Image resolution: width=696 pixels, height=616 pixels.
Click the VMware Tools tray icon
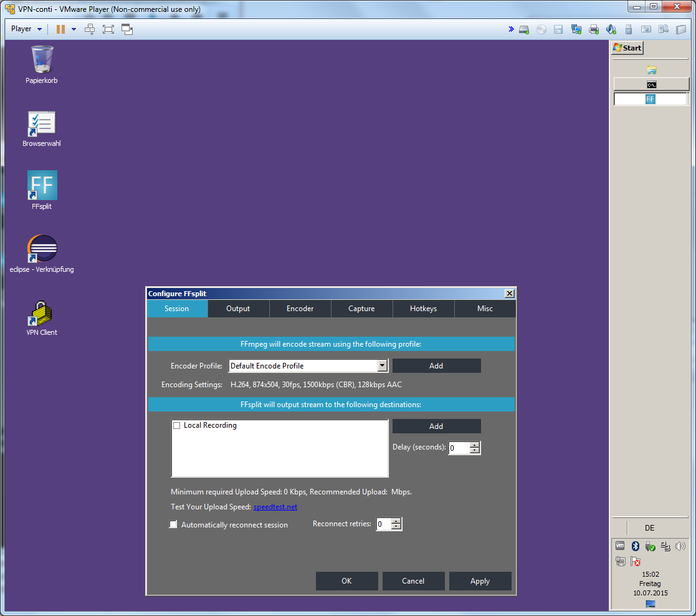pos(620,546)
